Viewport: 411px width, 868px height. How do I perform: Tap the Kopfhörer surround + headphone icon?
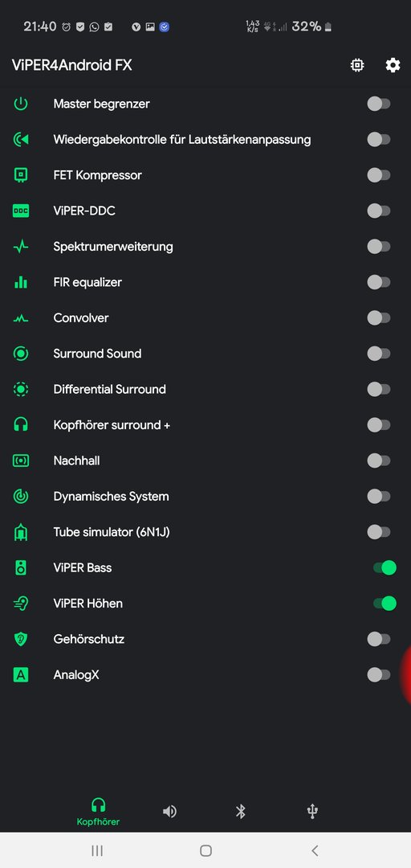coord(20,425)
